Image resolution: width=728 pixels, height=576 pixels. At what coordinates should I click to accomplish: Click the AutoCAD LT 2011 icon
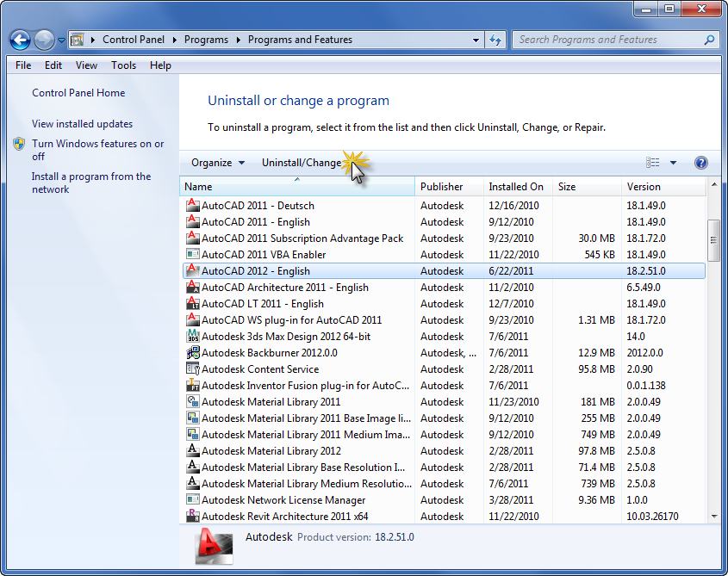point(193,304)
